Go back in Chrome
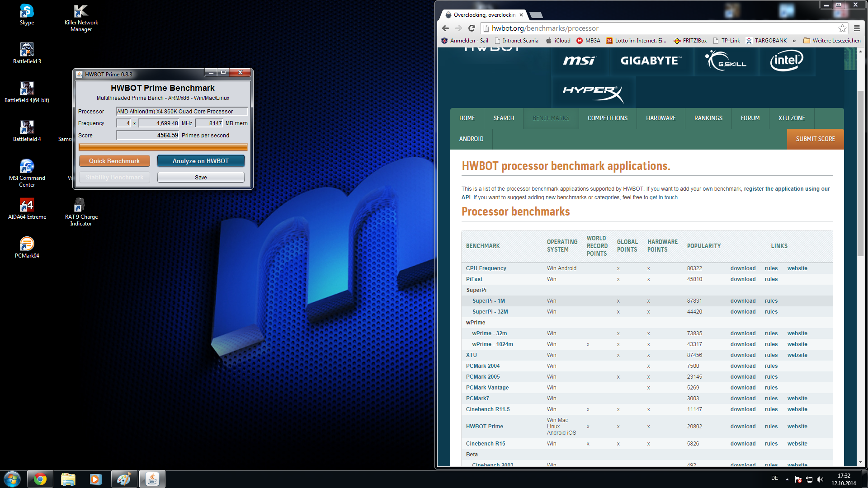868x488 pixels. coord(445,28)
